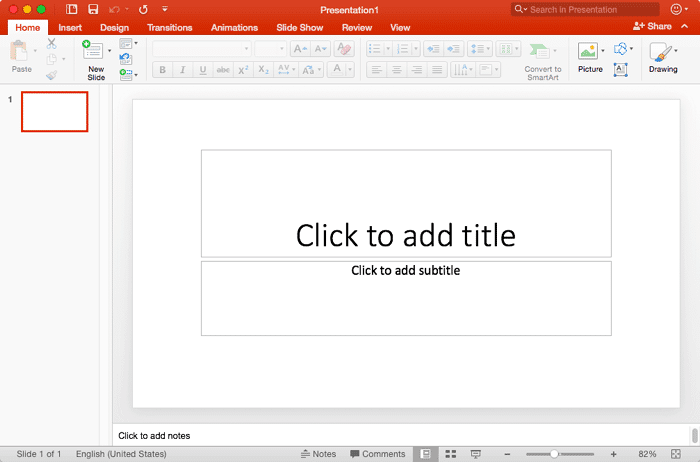Apply superscript with the X² icon

click(243, 70)
